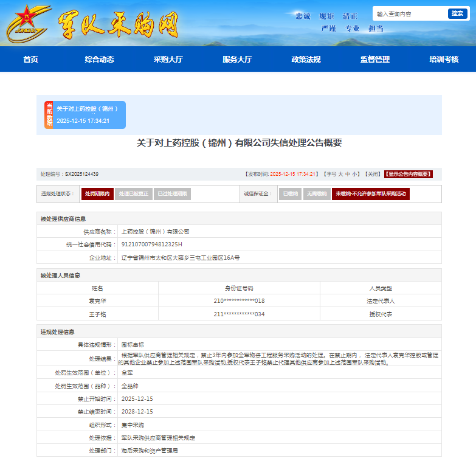This screenshot has height=461, width=476.
Task: Click ID number ending 034
Action: tap(239, 314)
